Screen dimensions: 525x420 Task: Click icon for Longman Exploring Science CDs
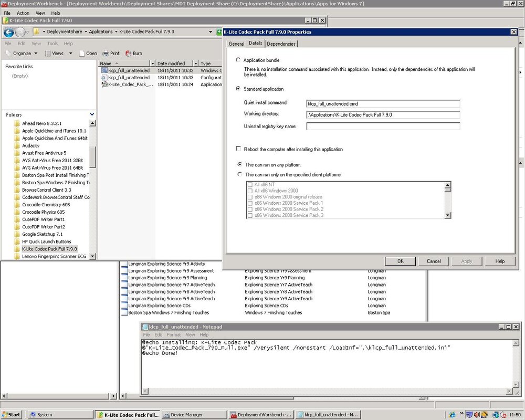(x=124, y=306)
